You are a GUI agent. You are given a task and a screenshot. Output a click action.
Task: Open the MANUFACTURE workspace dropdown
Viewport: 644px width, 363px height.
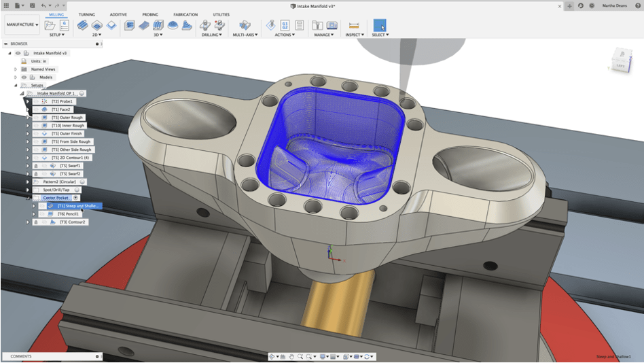[22, 25]
